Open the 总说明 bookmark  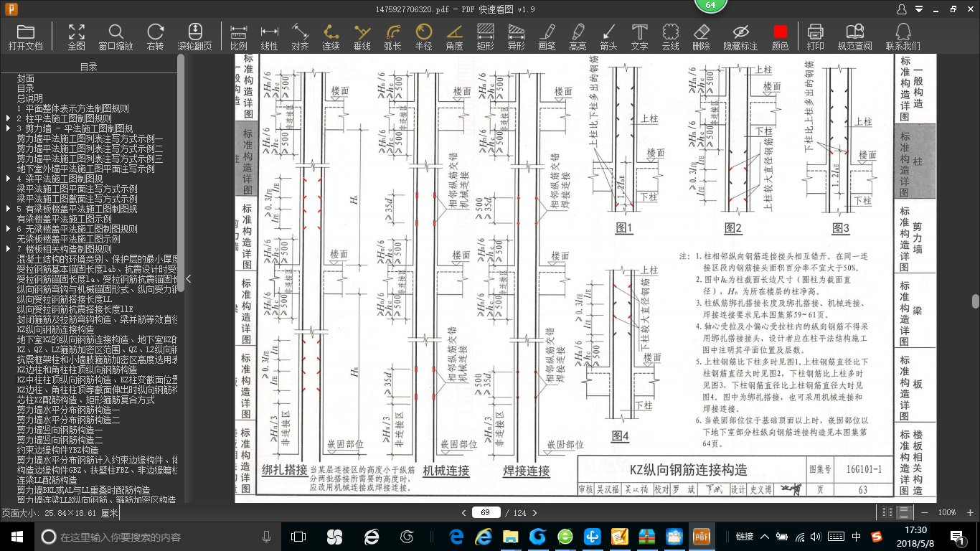click(30, 98)
